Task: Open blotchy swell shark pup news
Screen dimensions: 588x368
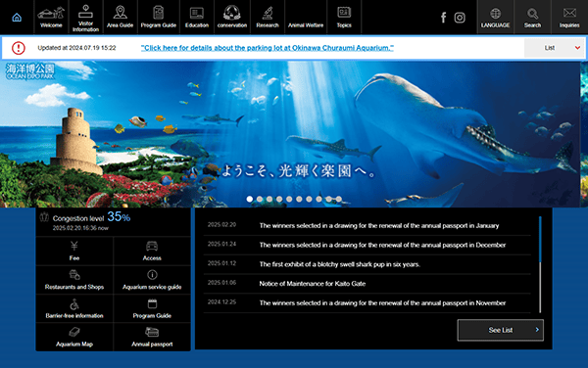Action: click(x=340, y=264)
